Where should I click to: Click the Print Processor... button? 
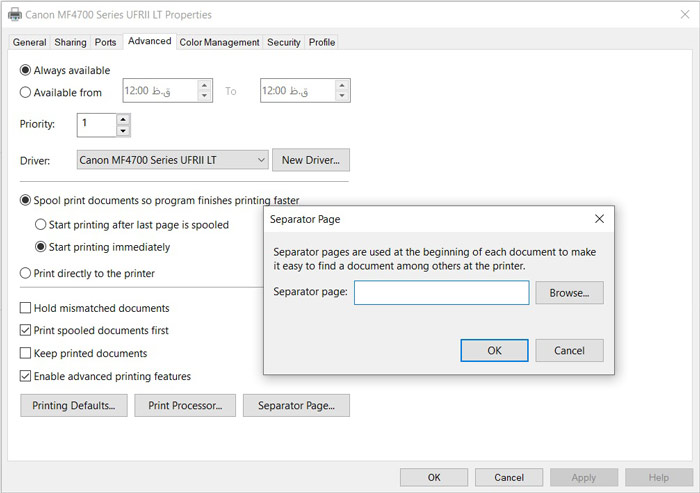point(185,405)
